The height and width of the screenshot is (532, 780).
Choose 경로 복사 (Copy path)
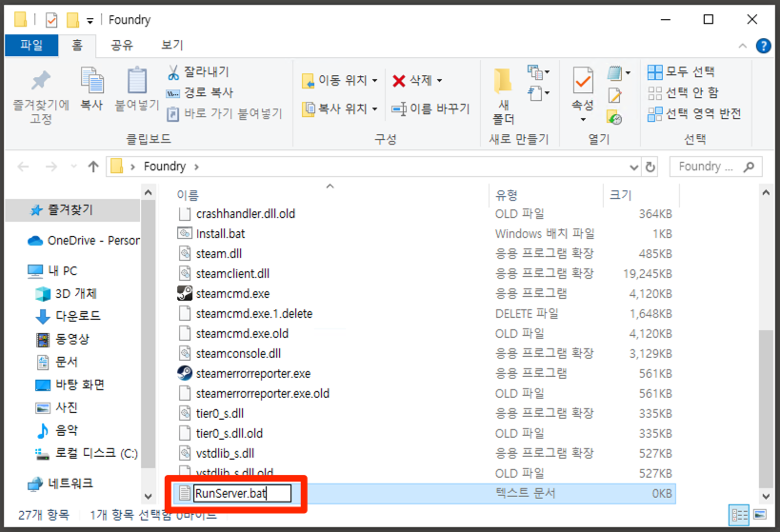[199, 92]
